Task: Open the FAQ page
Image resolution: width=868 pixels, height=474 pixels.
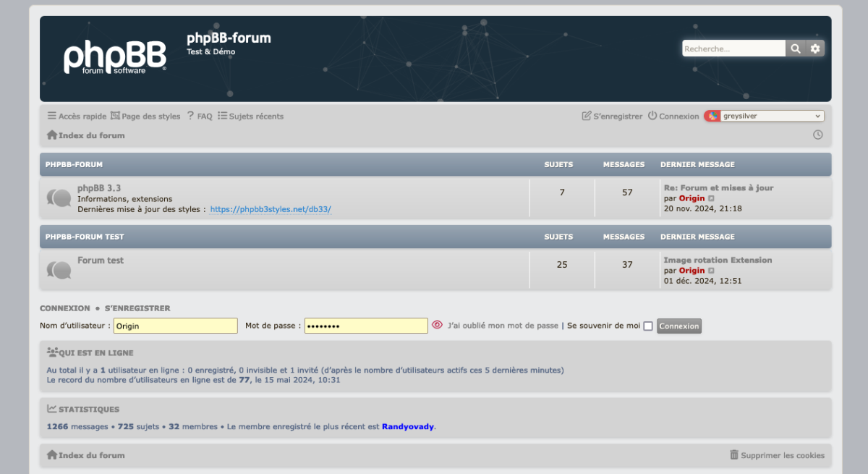Action: pyautogui.click(x=200, y=116)
